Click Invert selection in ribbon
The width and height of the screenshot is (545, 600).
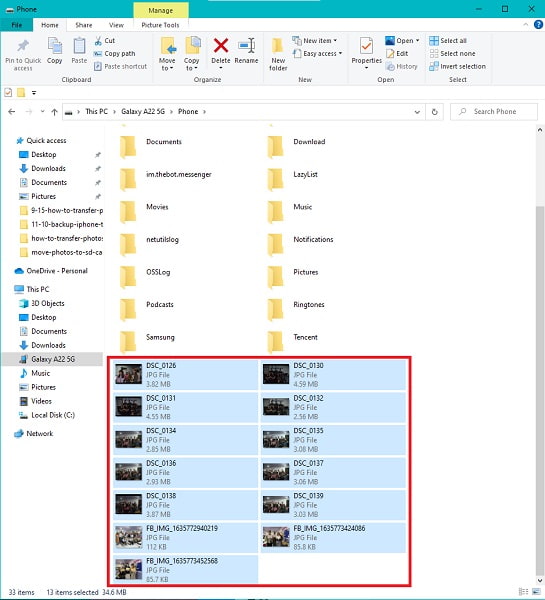(457, 67)
